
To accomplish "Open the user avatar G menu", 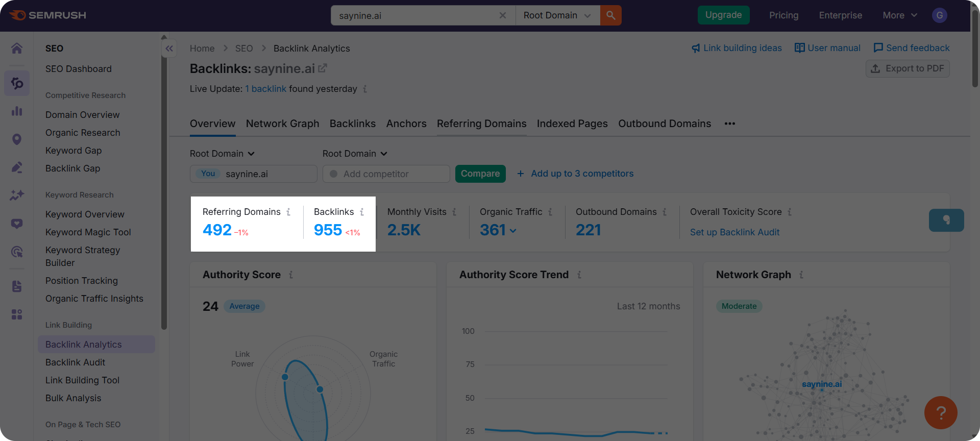I will tap(940, 15).
